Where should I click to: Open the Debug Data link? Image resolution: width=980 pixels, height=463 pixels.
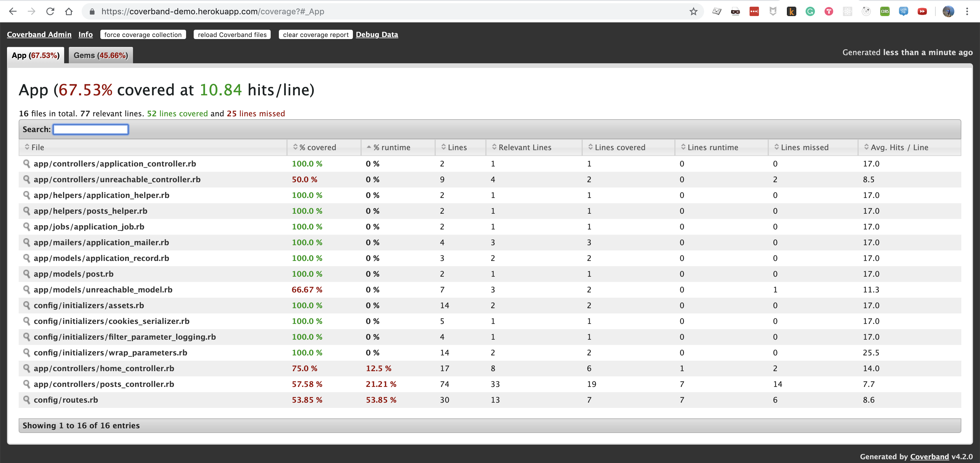coord(377,34)
